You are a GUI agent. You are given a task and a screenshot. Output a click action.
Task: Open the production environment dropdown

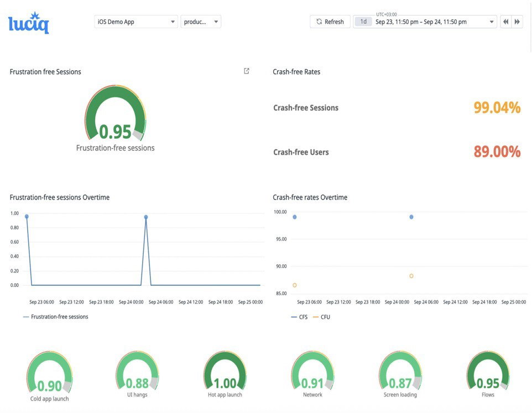[201, 22]
